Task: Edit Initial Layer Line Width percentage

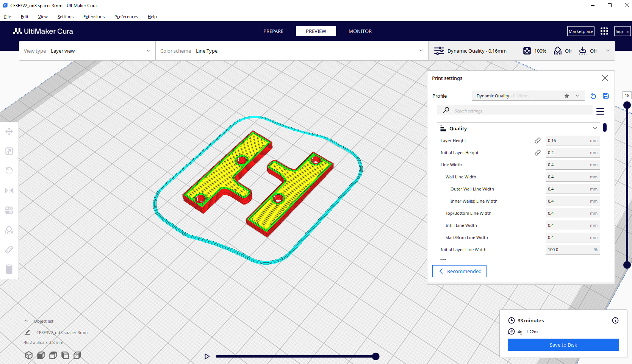Action: (573, 250)
